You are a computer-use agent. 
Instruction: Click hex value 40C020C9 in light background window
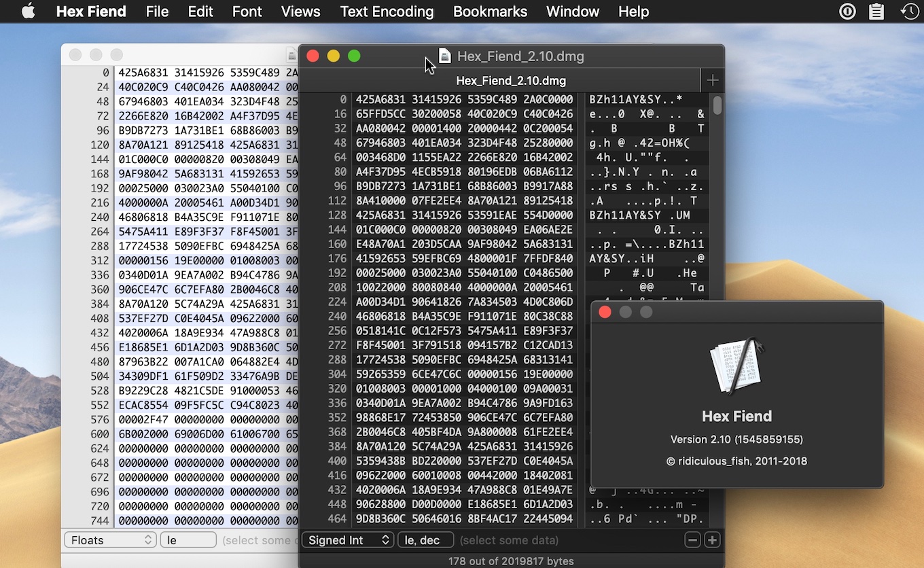pos(145,87)
